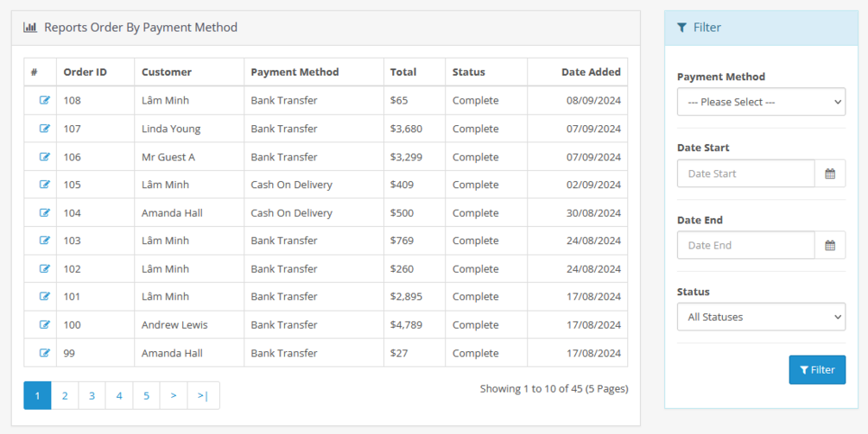This screenshot has height=434, width=868.
Task: Open the Date End calendar picker
Action: (830, 245)
